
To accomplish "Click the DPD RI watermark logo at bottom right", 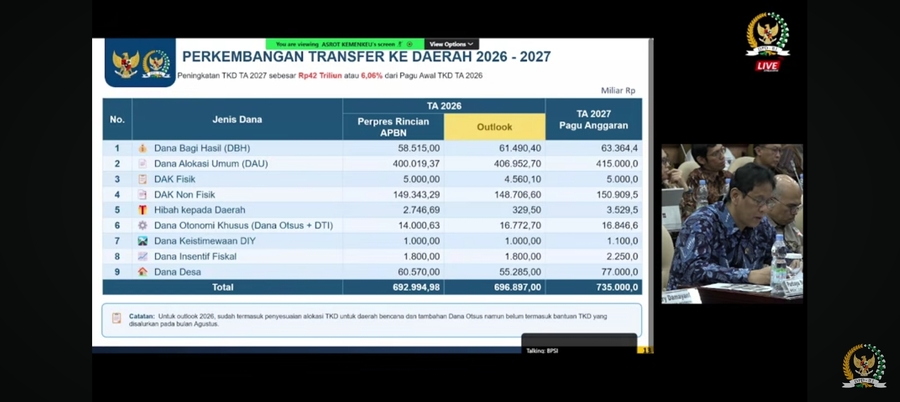I will click(x=864, y=366).
